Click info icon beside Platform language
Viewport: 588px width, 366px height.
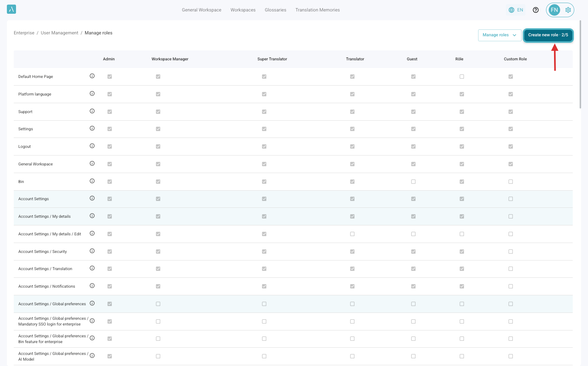92,94
